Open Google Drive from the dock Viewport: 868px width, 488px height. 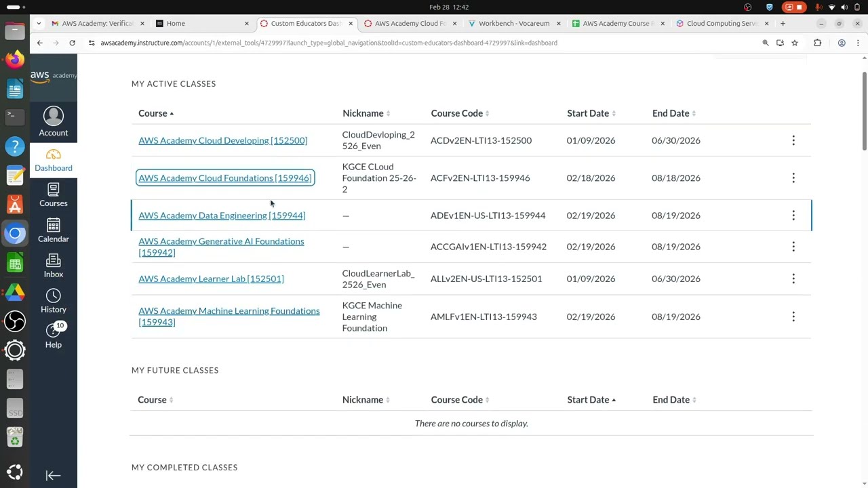[15, 292]
